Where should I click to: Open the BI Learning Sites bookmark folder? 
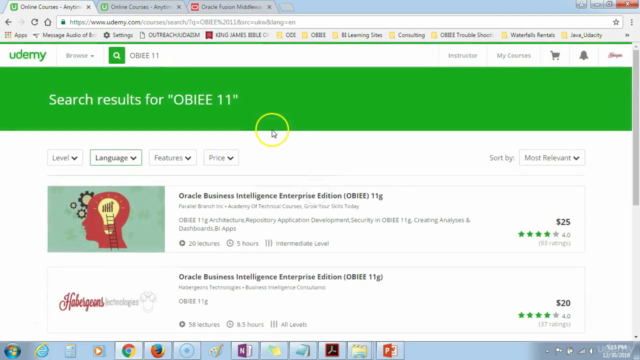[358, 35]
